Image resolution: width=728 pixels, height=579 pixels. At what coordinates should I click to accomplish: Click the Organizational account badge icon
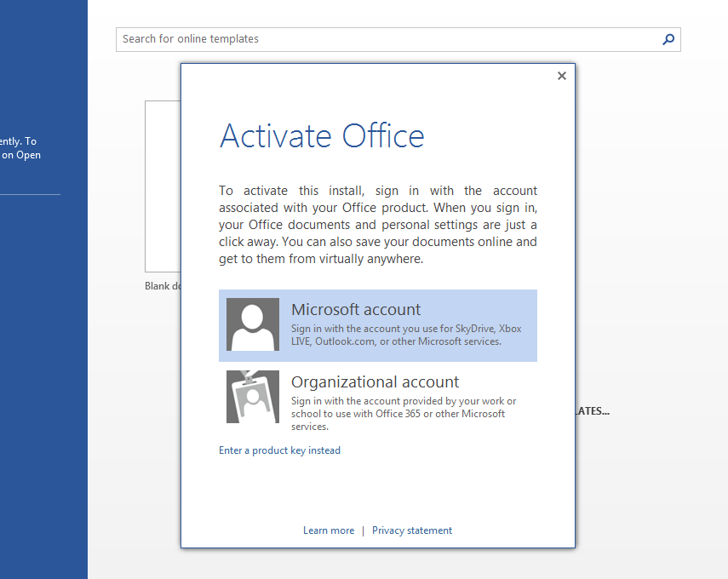pos(253,397)
